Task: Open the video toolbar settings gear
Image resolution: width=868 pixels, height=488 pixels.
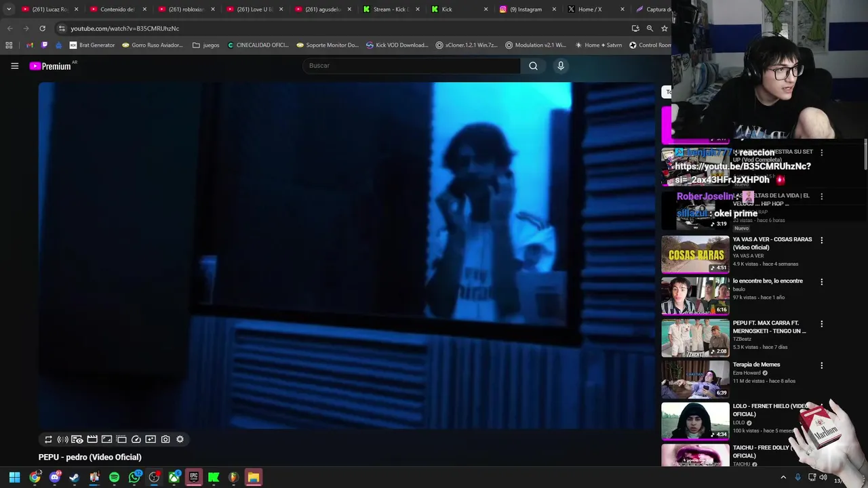Action: pos(180,439)
